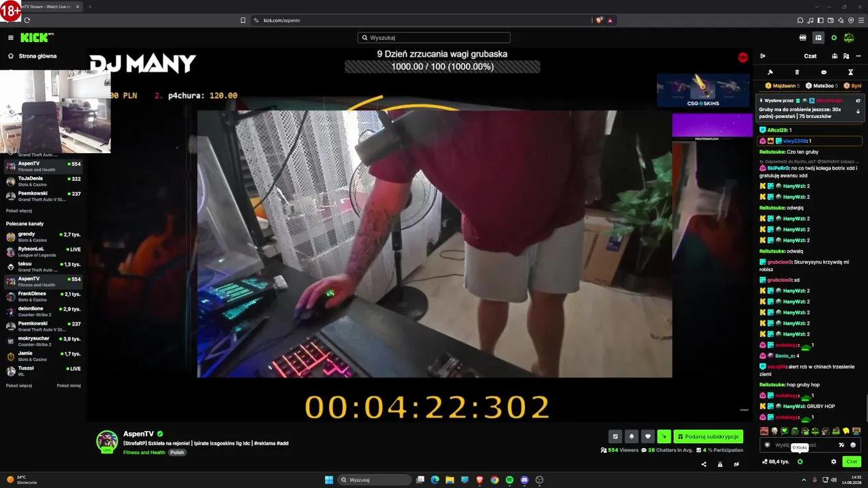The height and width of the screenshot is (488, 868).
Task: Click Podaruj subskrypcję gift button
Action: click(x=708, y=436)
